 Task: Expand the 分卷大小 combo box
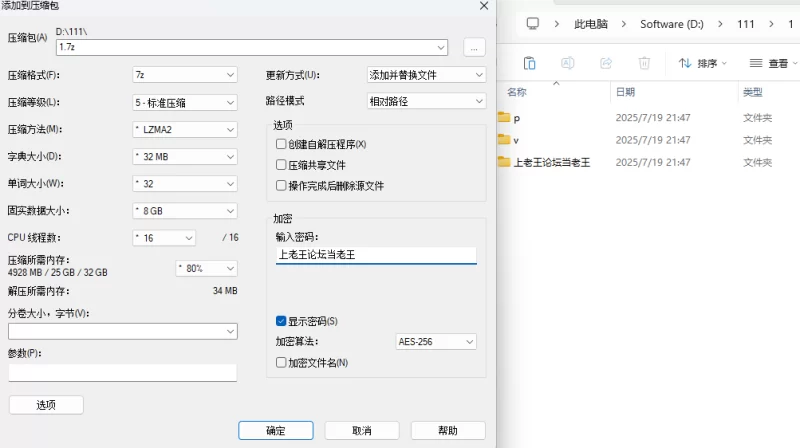[x=230, y=332]
